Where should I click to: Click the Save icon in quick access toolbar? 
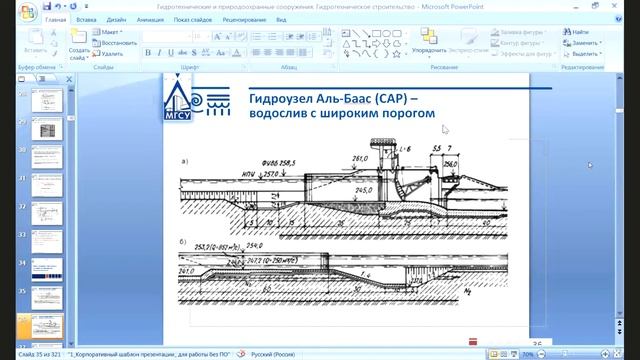(47, 6)
